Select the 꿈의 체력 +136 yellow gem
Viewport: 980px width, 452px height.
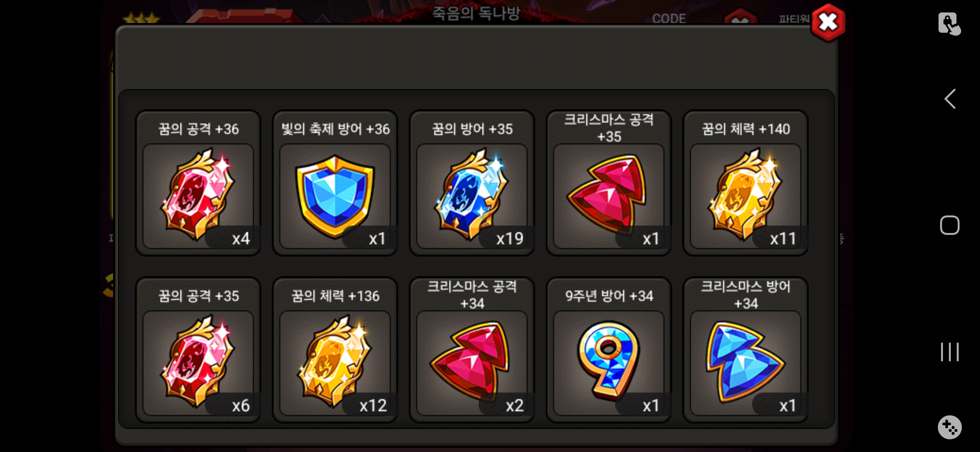(335, 362)
